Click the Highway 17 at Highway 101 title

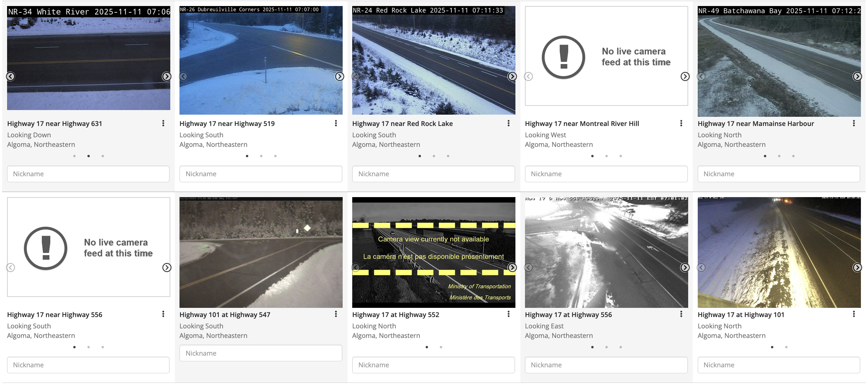741,315
